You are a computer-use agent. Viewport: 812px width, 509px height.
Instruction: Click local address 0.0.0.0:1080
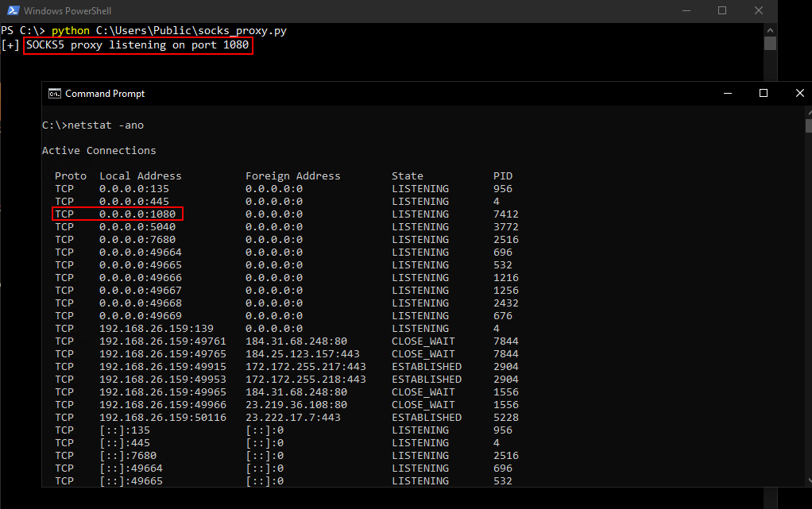click(x=137, y=214)
